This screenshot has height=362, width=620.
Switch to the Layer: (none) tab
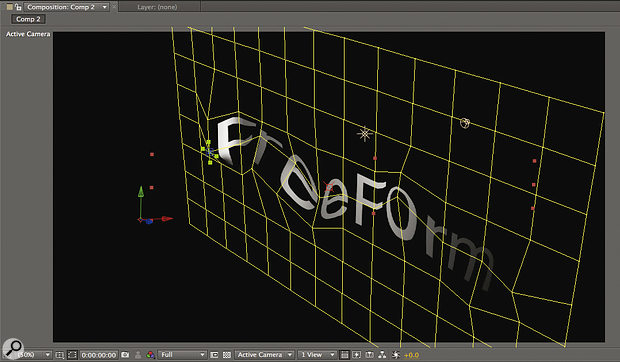157,7
